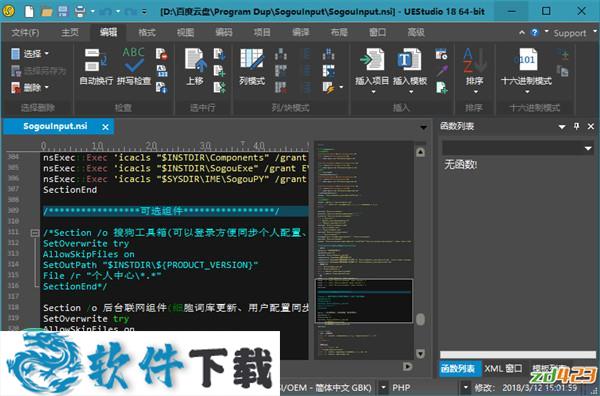600x396 pixels.
Task: Open the dropdown arrow beside the lightning icon
Action: click(x=341, y=88)
